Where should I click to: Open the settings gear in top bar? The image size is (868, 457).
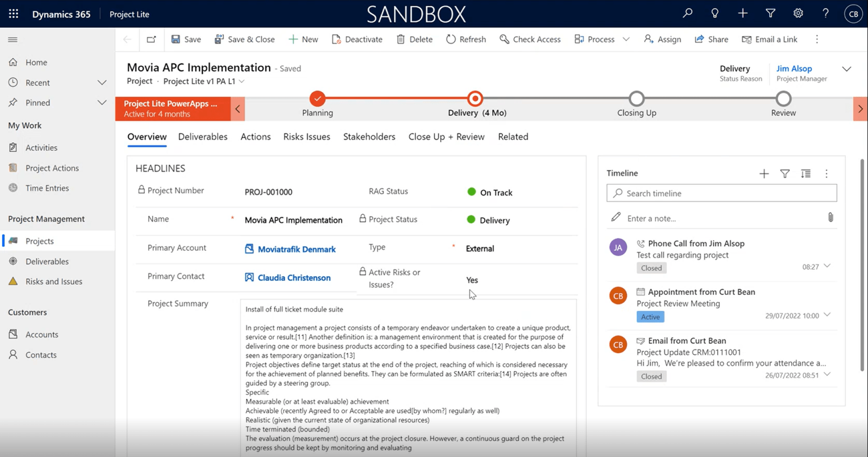pos(798,14)
